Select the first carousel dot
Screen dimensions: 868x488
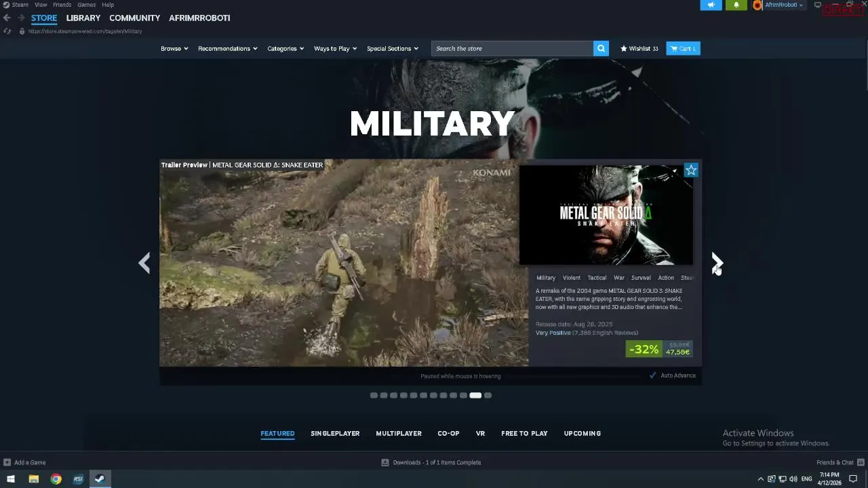pos(374,395)
